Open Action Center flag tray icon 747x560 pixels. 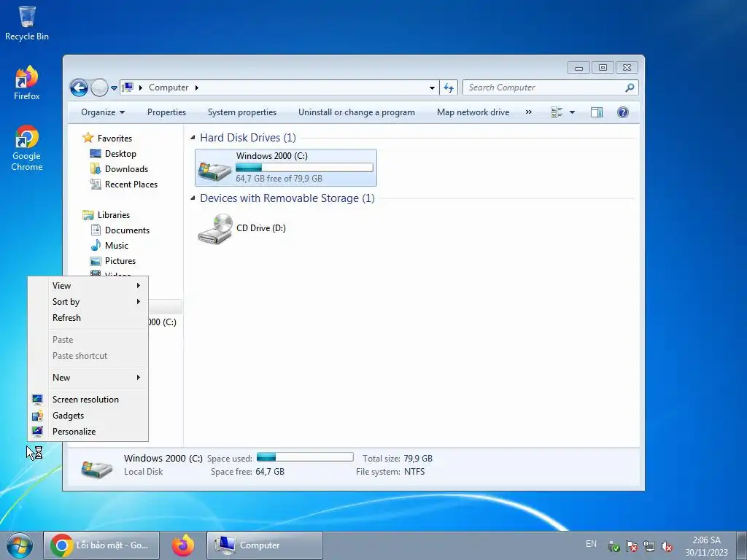631,547
